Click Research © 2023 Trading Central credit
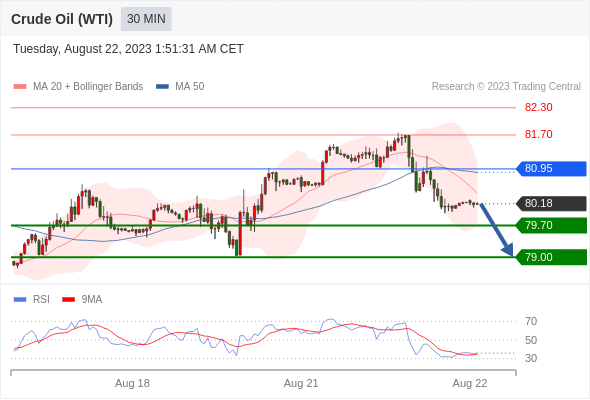This screenshot has width=590, height=400. coord(506,87)
